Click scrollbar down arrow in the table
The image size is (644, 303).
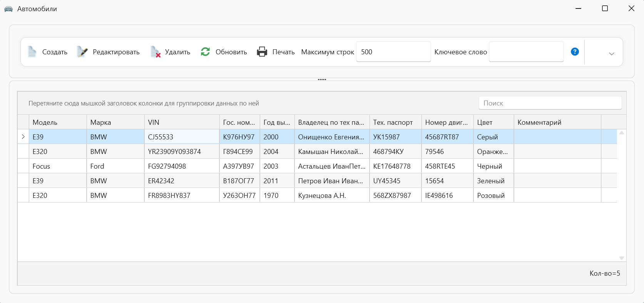622,258
